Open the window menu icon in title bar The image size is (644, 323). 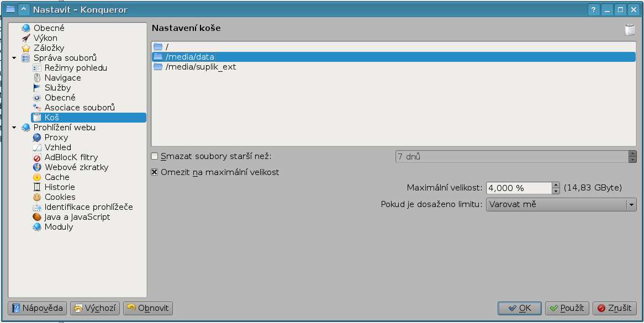pos(10,9)
